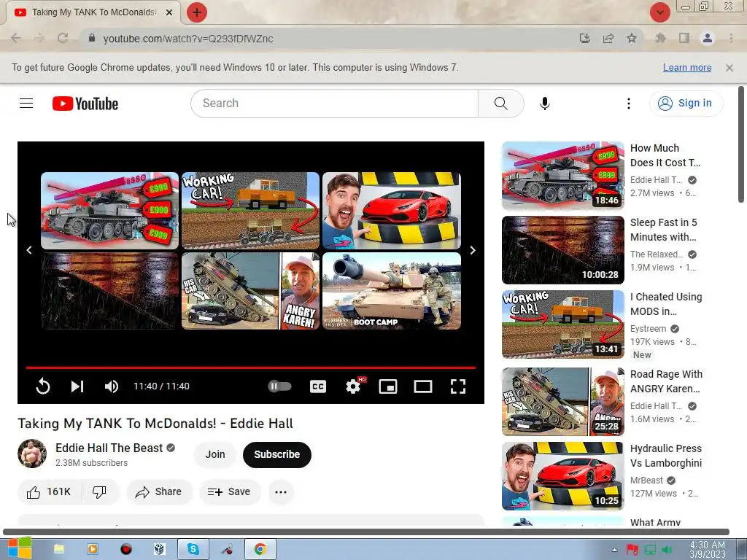Open Chrome extensions puzzle icon
Image resolution: width=747 pixels, height=560 pixels.
click(661, 39)
